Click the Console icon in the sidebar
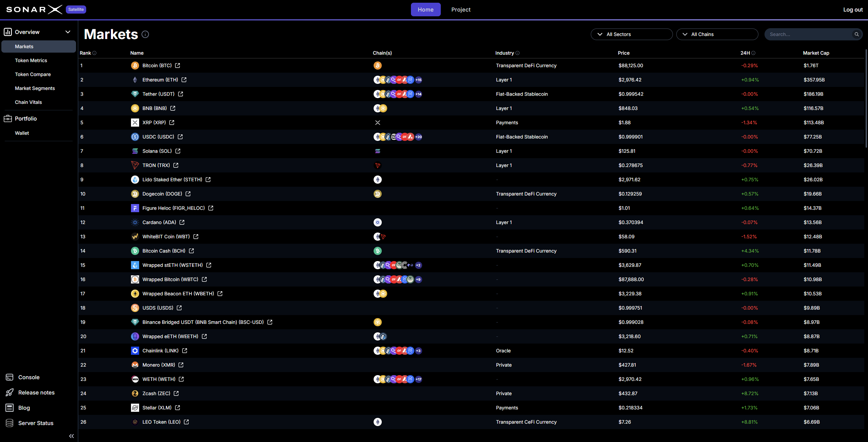868x442 pixels. pos(9,377)
